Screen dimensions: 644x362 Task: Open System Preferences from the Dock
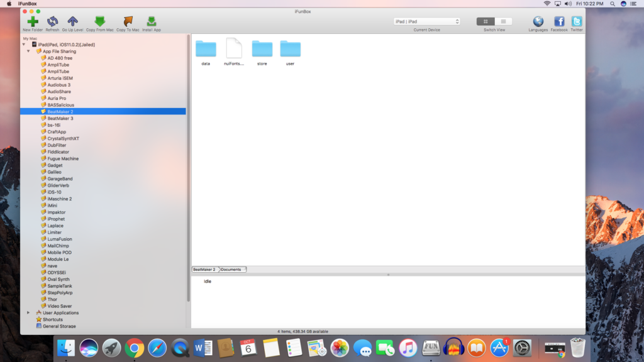tap(522, 348)
